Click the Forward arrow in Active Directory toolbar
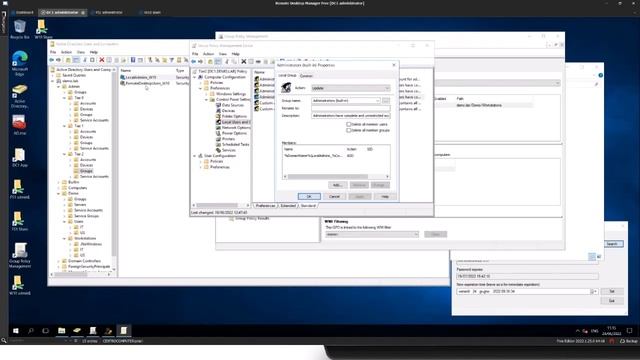The image size is (640, 360). (58, 60)
